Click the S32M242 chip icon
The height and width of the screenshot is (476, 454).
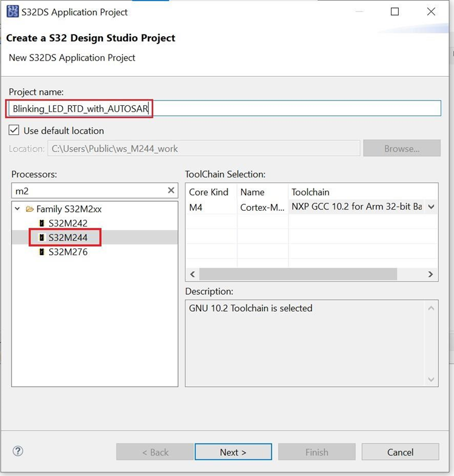42,223
